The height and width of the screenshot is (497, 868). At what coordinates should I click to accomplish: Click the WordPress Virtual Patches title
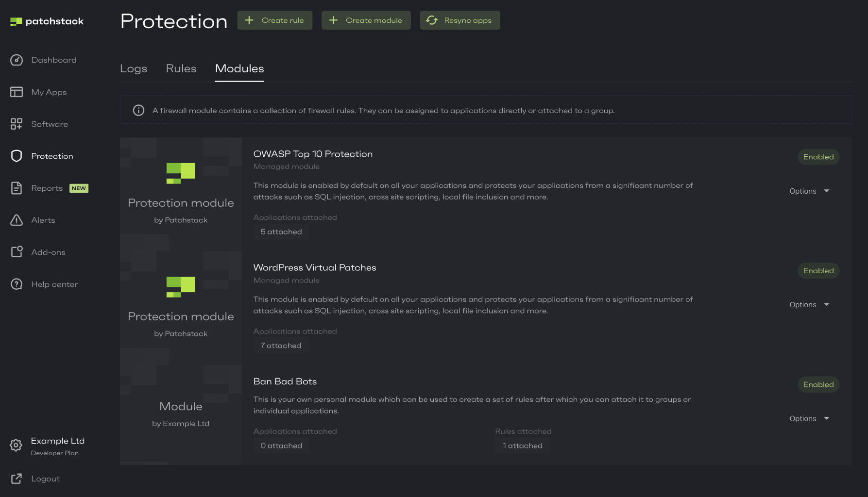point(315,268)
